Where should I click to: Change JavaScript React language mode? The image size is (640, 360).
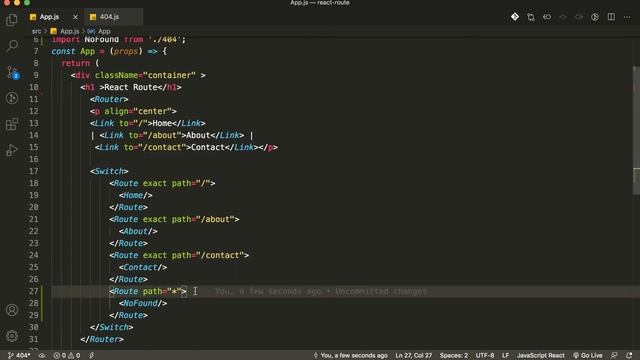(540, 356)
